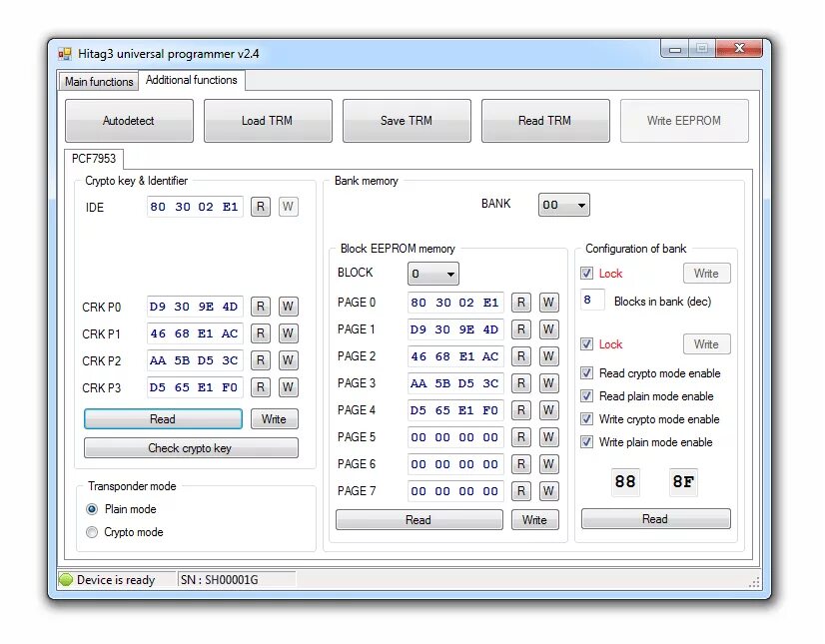Write CRK P0 with its W button

(x=288, y=307)
